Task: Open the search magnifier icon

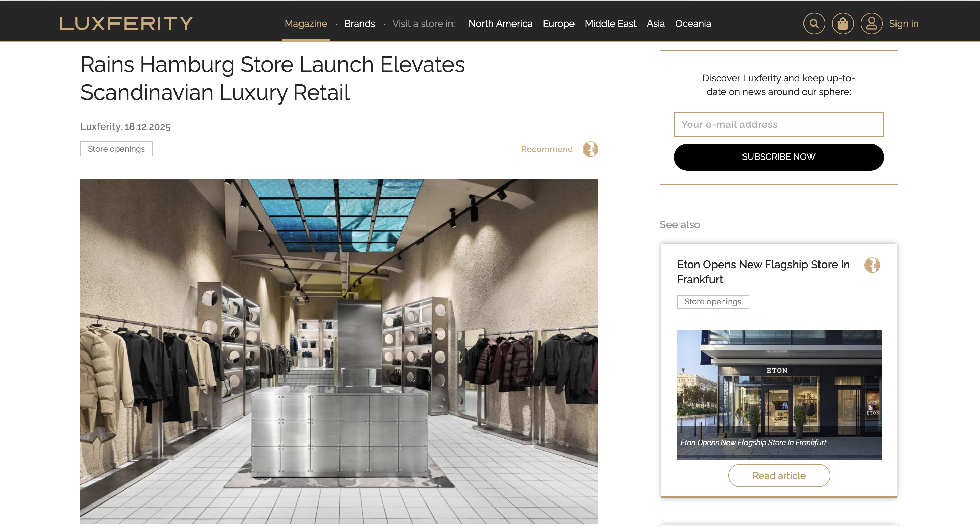Action: 814,24
